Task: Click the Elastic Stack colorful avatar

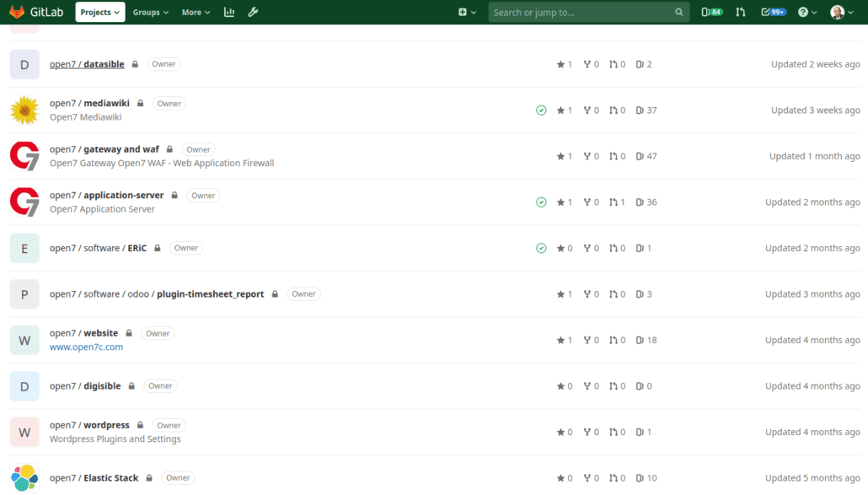Action: click(x=24, y=478)
